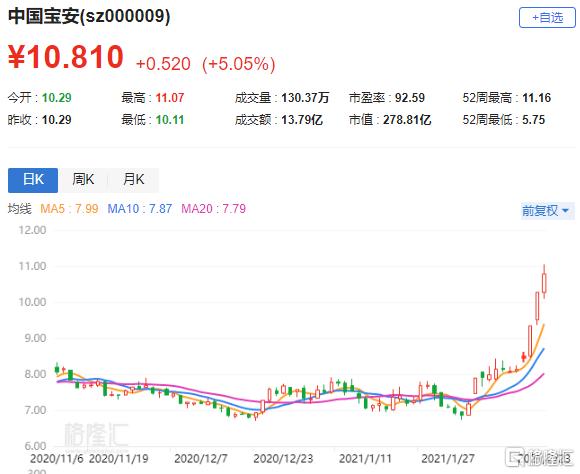The height and width of the screenshot is (474, 580).
Task: Click the 成交额 turnover 13.79亿
Action: (x=302, y=120)
